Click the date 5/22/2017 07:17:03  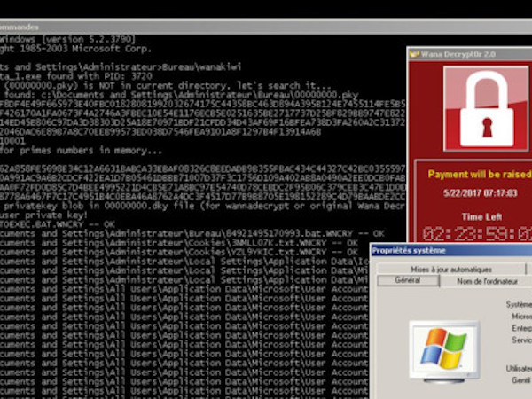480,193
